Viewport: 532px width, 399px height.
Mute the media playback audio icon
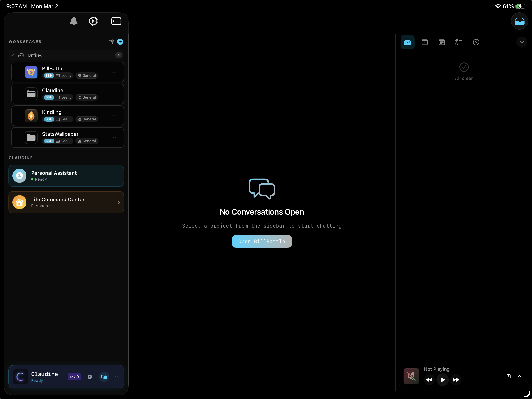(411, 376)
